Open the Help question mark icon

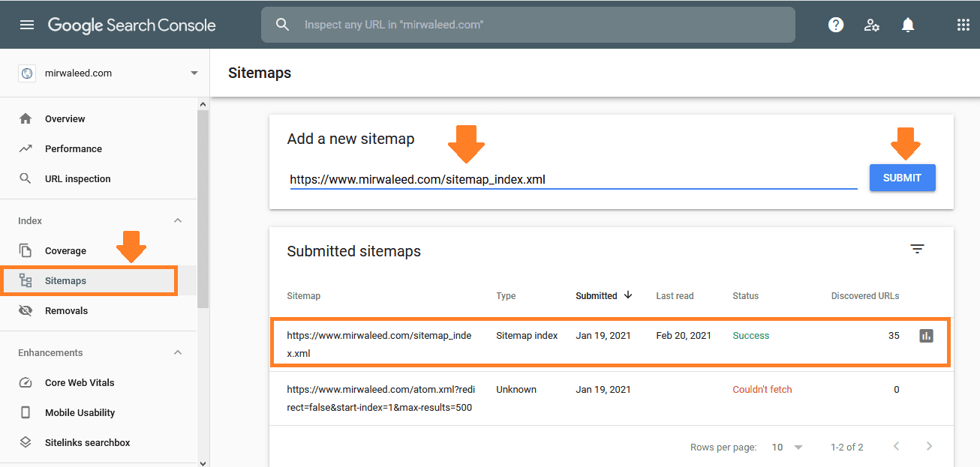(836, 25)
